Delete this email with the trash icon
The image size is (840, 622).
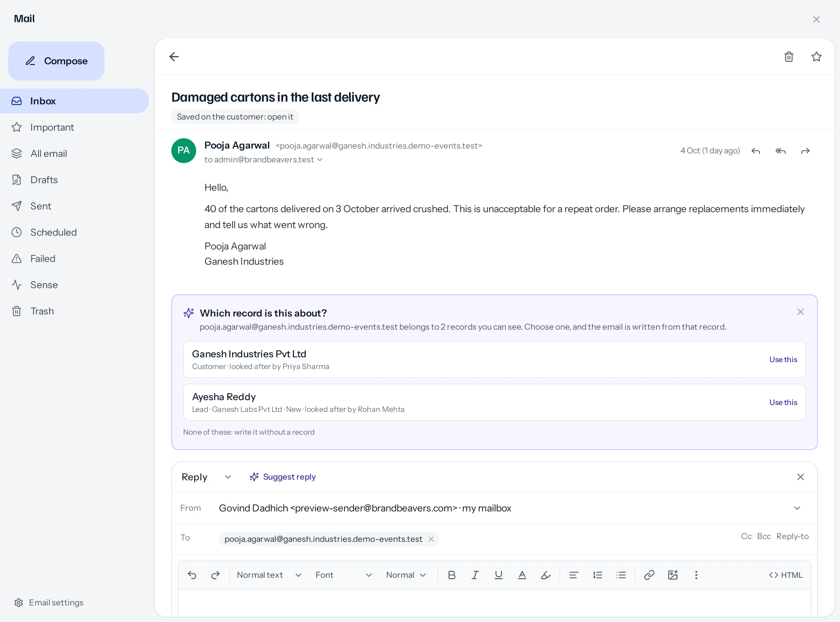[x=789, y=57]
